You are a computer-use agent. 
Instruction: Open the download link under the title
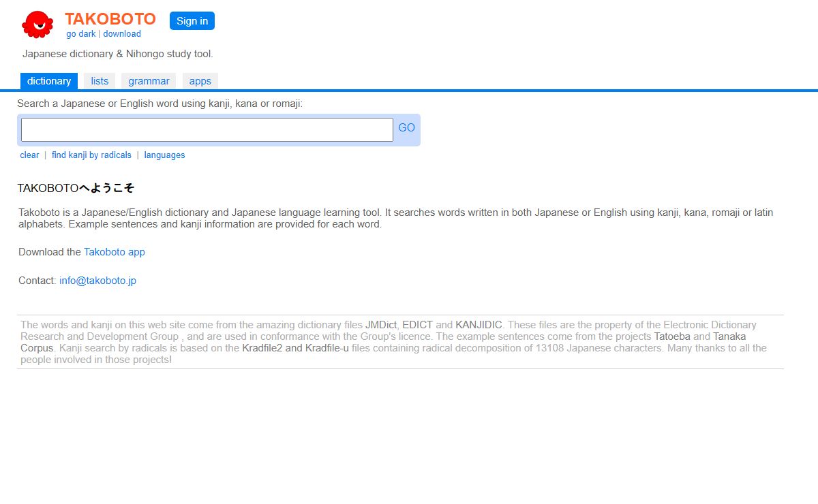click(122, 34)
